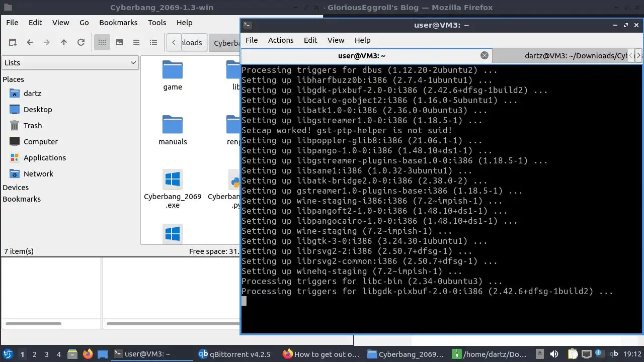Screen dimensions: 644x362
Task: Open a new tab in file manager toolbar
Action: point(13,43)
